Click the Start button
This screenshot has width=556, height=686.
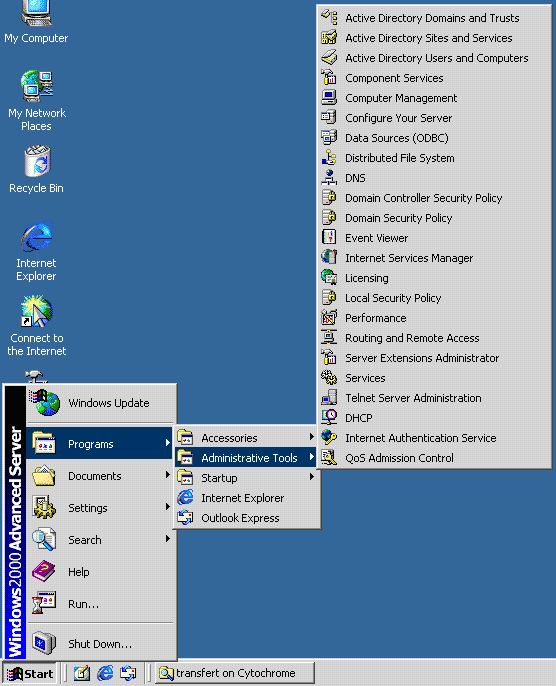point(30,673)
